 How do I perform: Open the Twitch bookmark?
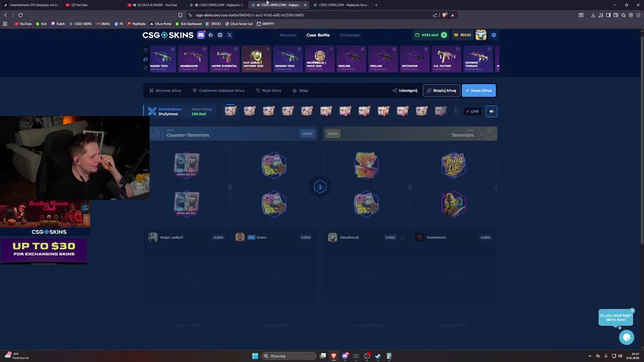58,24
